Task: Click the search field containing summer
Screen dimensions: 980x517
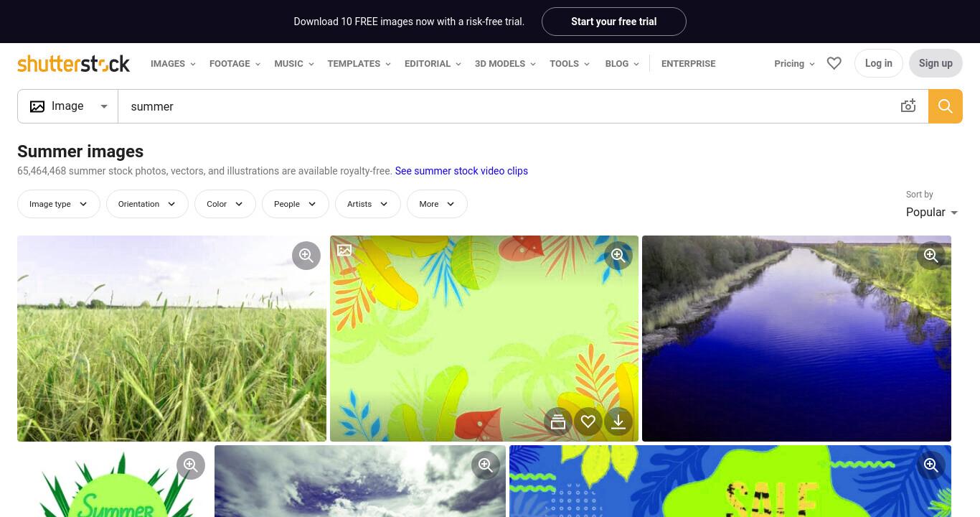Action: pyautogui.click(x=508, y=106)
